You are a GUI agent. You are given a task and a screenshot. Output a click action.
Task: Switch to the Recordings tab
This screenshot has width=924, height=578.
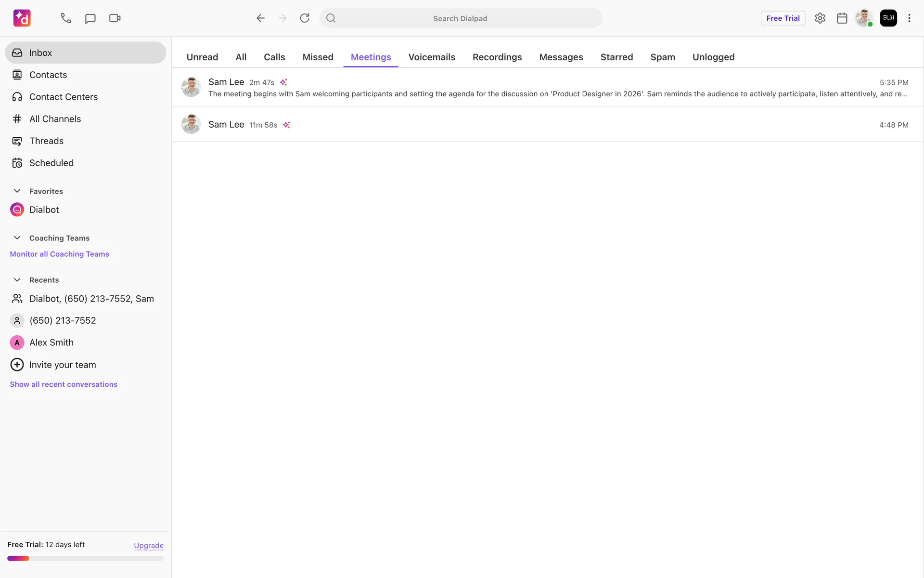(x=497, y=57)
